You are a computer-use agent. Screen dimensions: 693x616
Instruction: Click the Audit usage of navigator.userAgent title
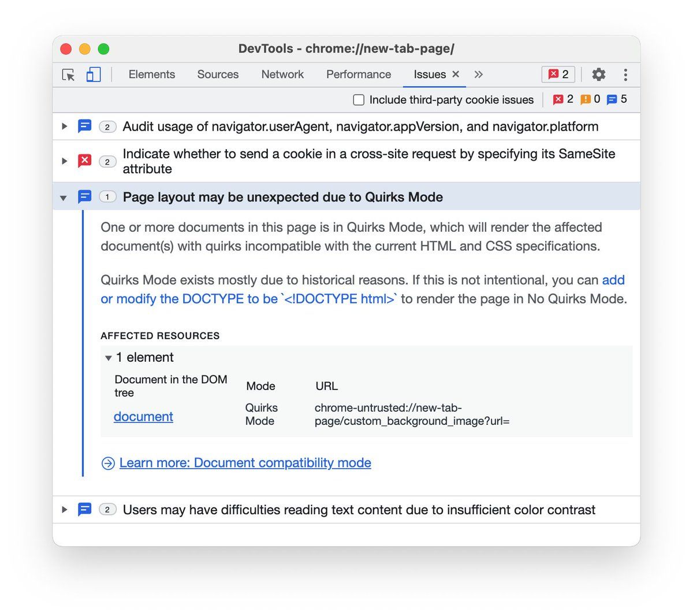tap(360, 126)
